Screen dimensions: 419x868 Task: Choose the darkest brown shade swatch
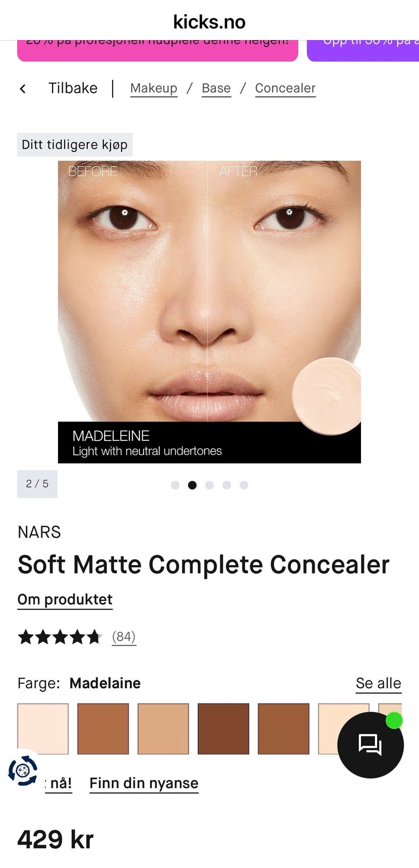pyautogui.click(x=223, y=728)
